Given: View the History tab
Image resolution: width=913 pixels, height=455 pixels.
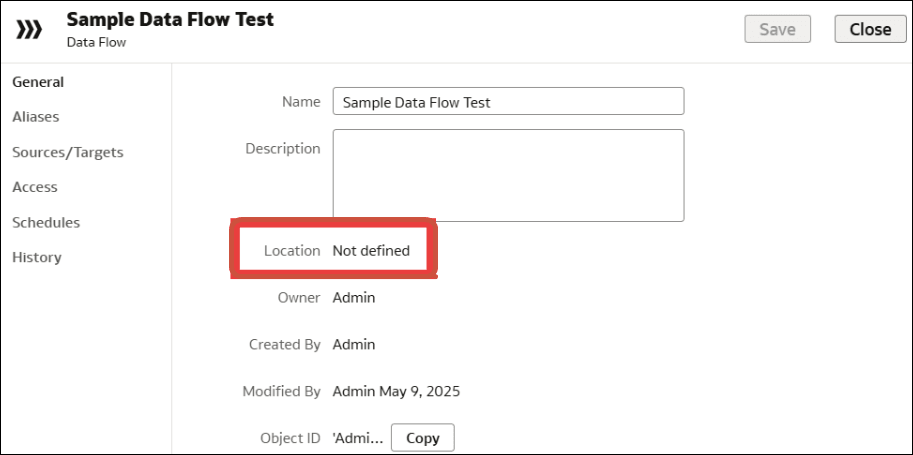Looking at the screenshot, I should click(37, 257).
